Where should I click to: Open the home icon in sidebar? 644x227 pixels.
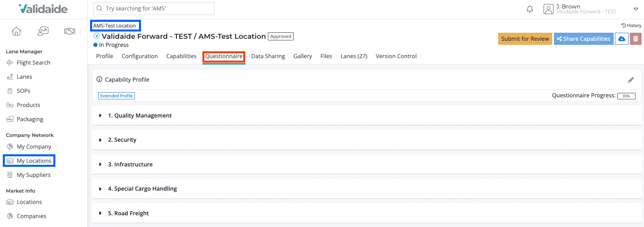(x=16, y=31)
